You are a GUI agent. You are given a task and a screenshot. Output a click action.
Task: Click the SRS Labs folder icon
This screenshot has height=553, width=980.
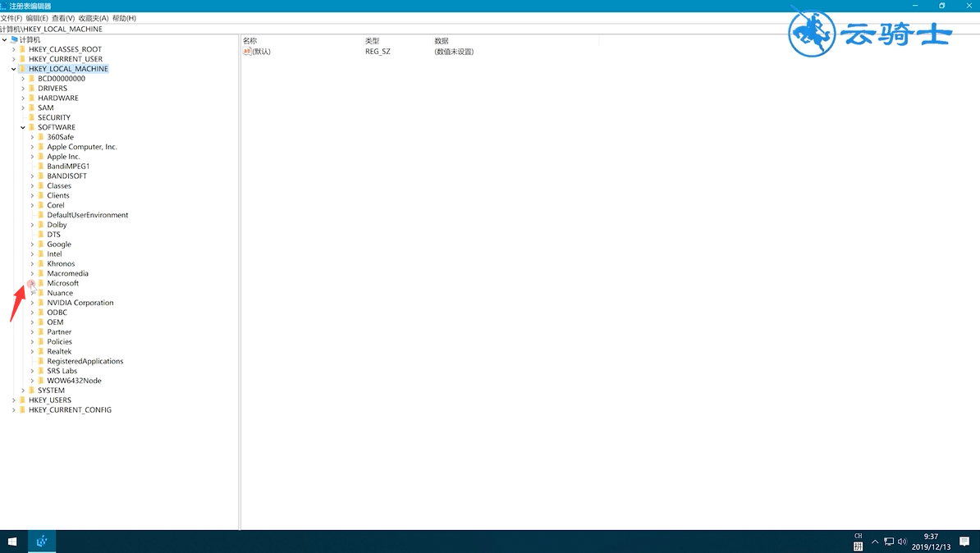[41, 371]
